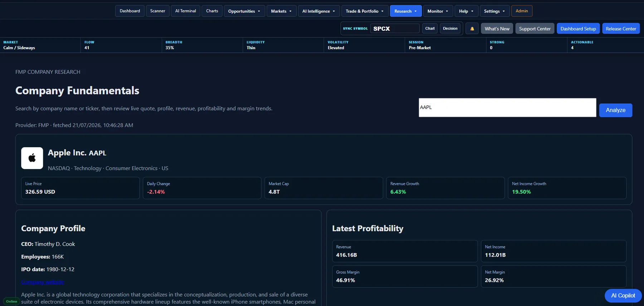
Task: Click the SESSION Pre-Market indicator
Action: [x=445, y=45]
